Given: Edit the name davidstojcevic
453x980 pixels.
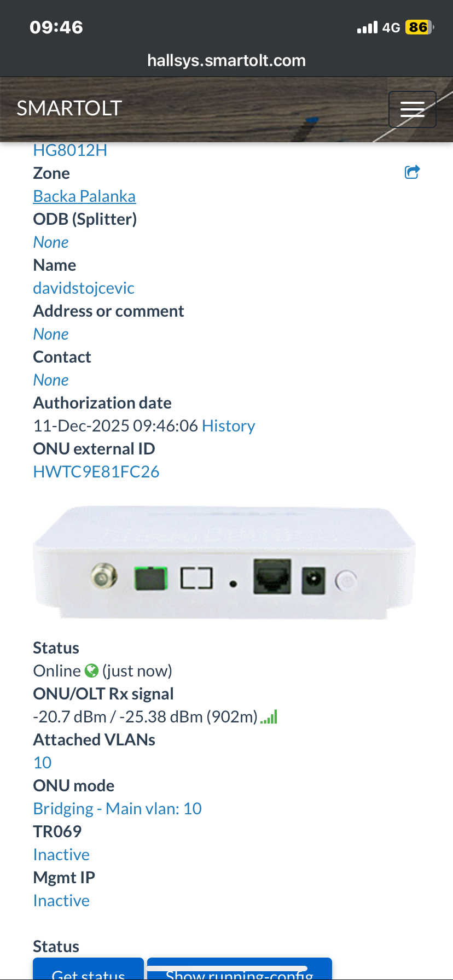Looking at the screenshot, I should [84, 288].
